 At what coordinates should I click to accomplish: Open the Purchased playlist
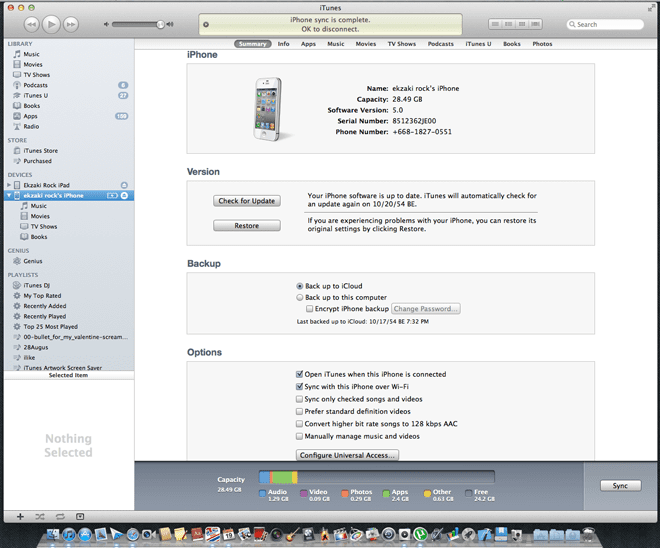click(37, 161)
